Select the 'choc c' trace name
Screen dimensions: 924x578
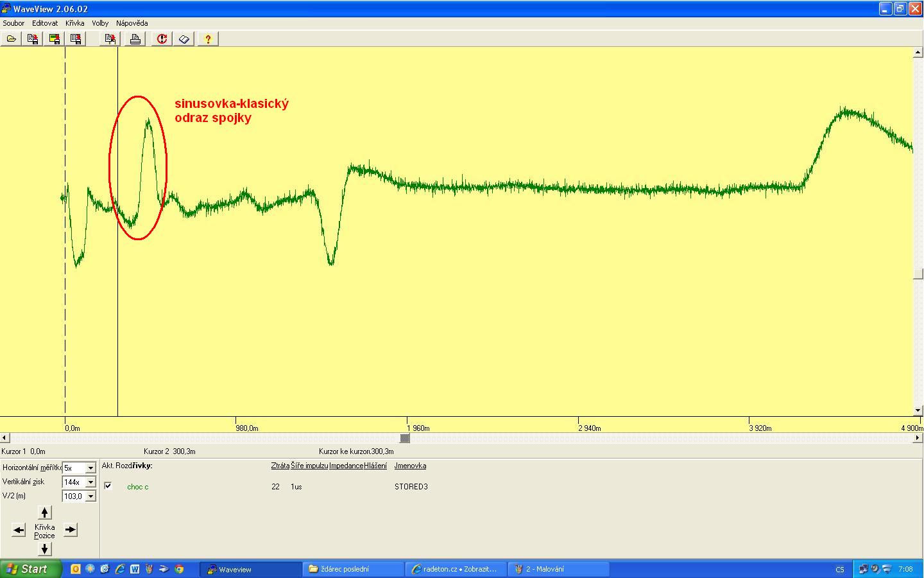tap(137, 487)
